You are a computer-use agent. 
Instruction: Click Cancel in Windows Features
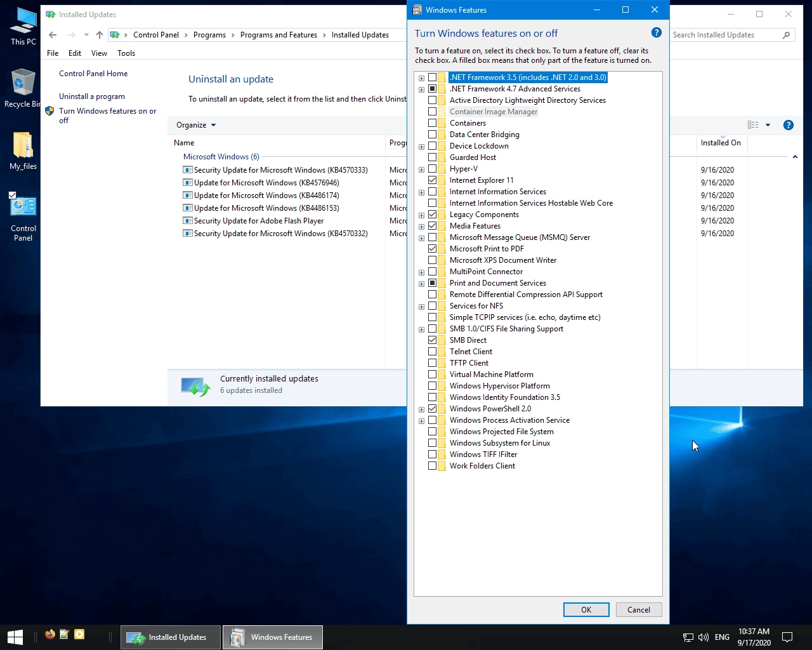click(x=639, y=609)
